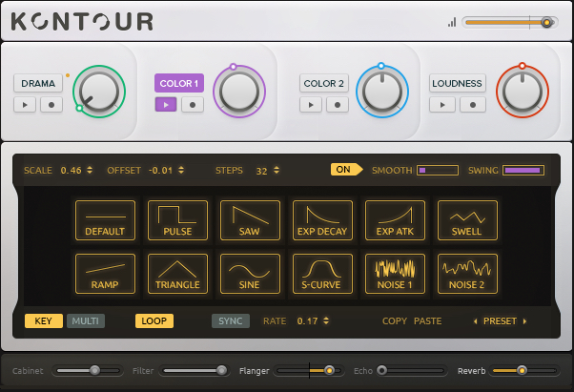Adjust the Flanger effect slider

309,371
